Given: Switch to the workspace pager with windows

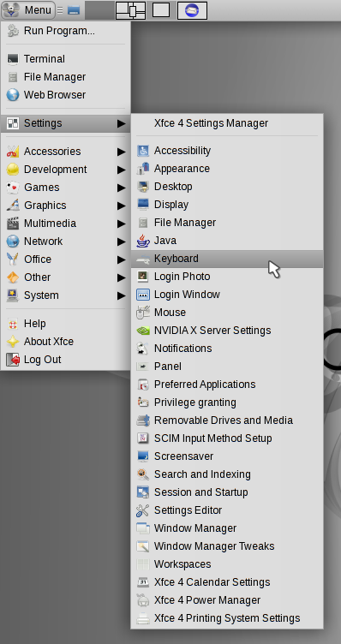Looking at the screenshot, I should point(130,10).
